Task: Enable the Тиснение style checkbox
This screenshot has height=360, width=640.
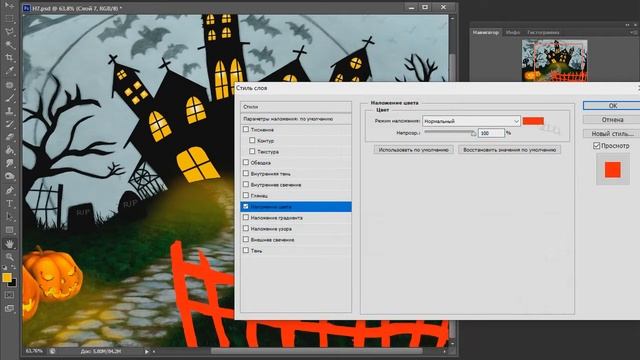Action: click(246, 129)
